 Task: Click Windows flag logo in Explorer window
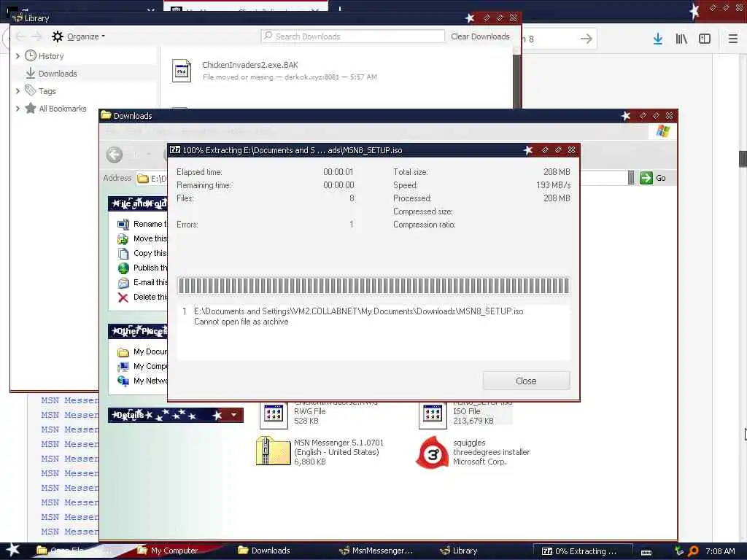pos(662,131)
